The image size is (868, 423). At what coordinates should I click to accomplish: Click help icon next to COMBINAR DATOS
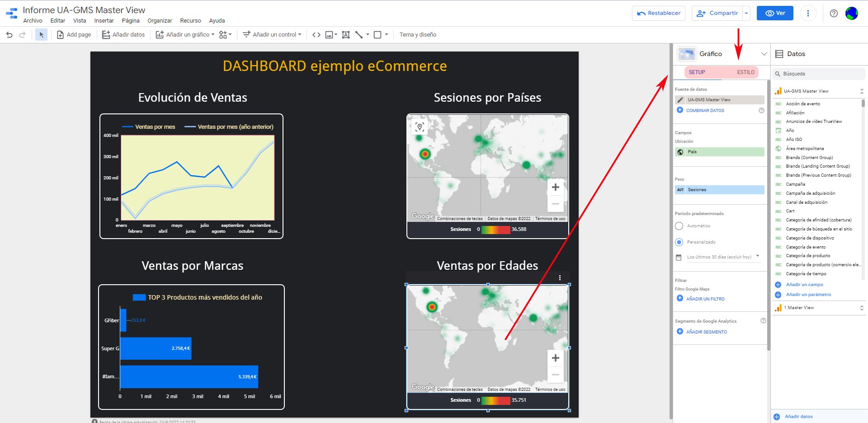click(761, 111)
